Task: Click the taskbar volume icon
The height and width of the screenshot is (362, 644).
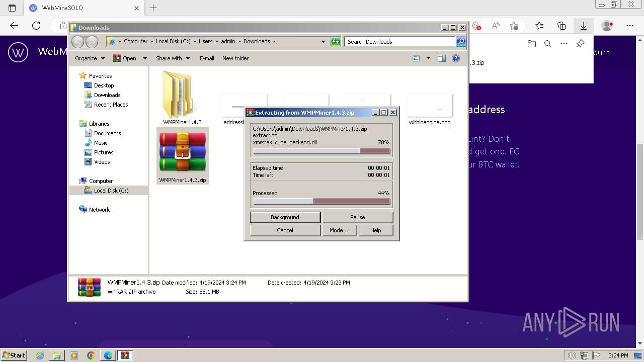Action: pos(572,355)
